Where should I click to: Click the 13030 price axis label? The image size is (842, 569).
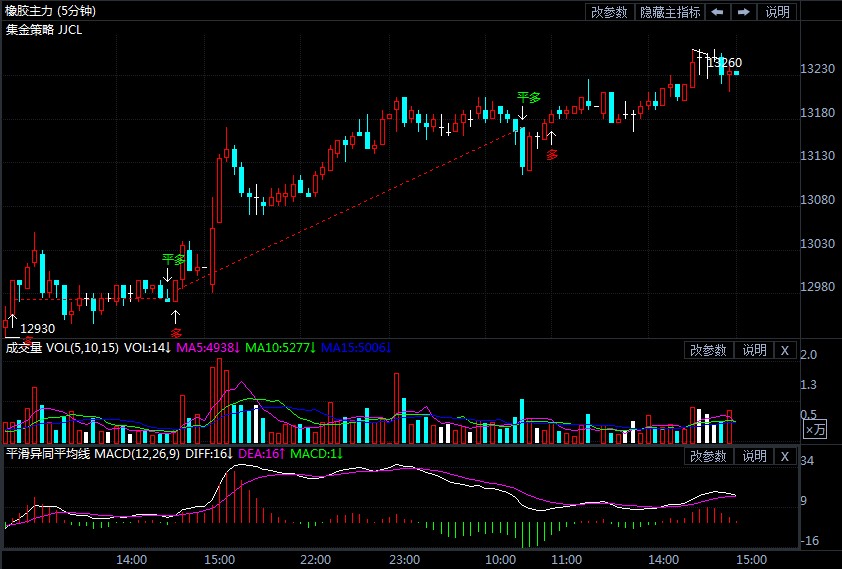click(817, 244)
